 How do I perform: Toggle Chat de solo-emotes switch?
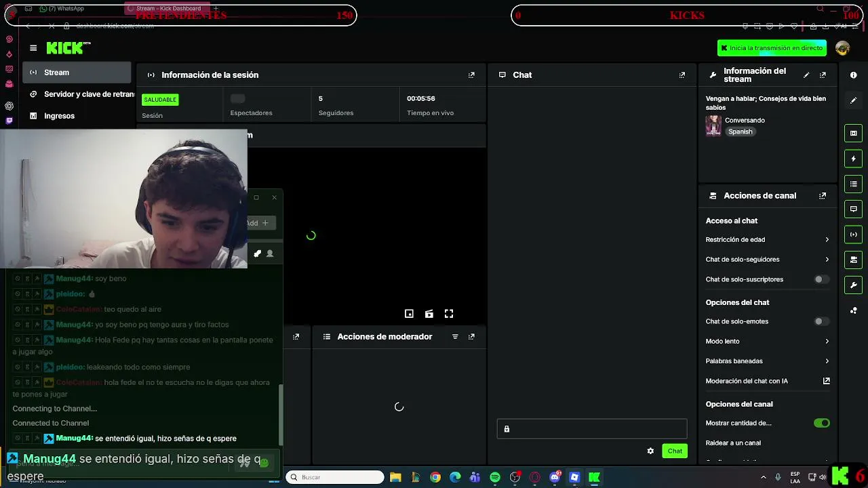tap(822, 321)
